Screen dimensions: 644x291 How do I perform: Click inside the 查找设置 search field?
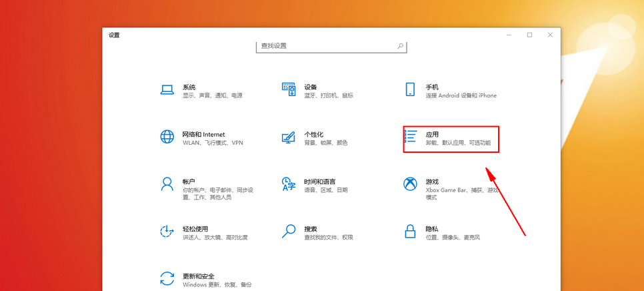pyautogui.click(x=327, y=46)
